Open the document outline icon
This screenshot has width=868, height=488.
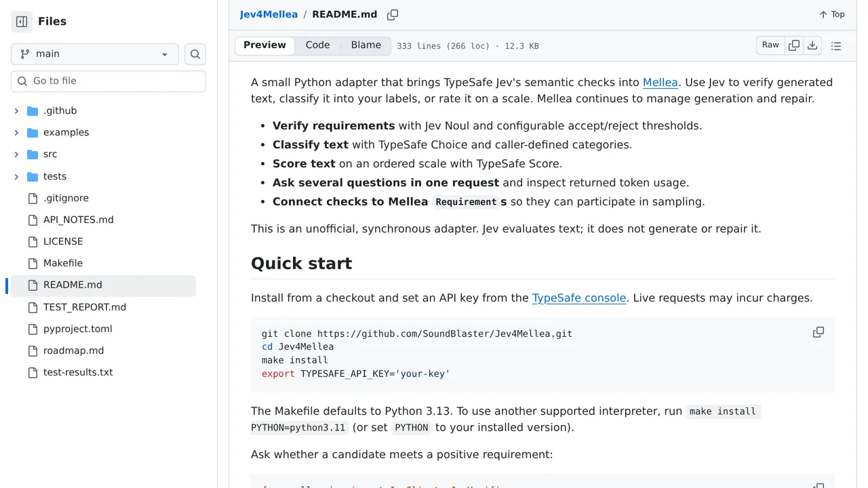point(836,46)
